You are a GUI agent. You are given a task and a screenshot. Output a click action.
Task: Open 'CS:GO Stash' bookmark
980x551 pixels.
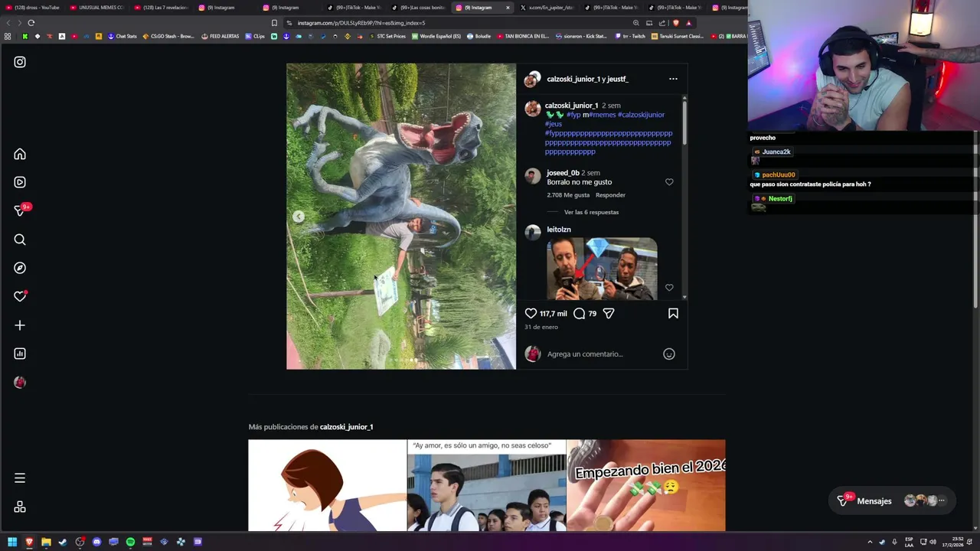click(x=168, y=36)
